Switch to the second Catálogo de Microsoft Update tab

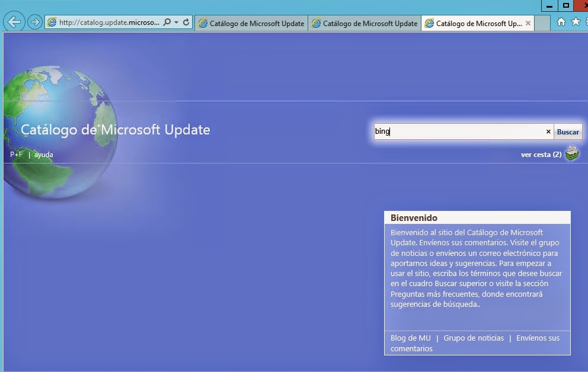pos(365,23)
